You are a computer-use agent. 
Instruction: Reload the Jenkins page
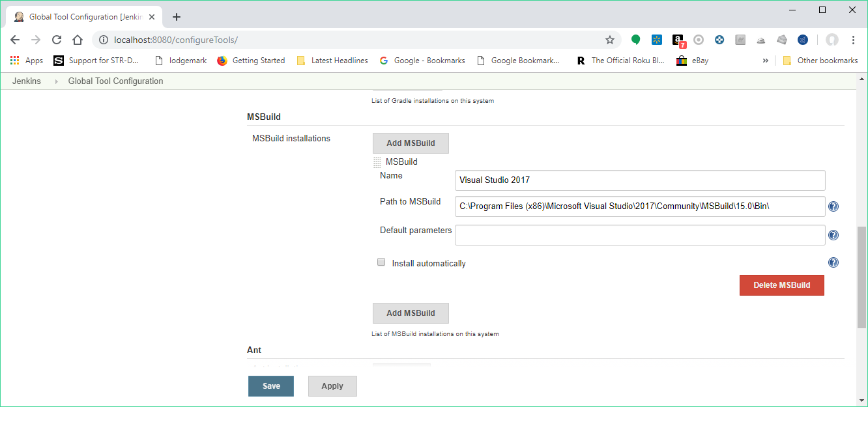[57, 40]
